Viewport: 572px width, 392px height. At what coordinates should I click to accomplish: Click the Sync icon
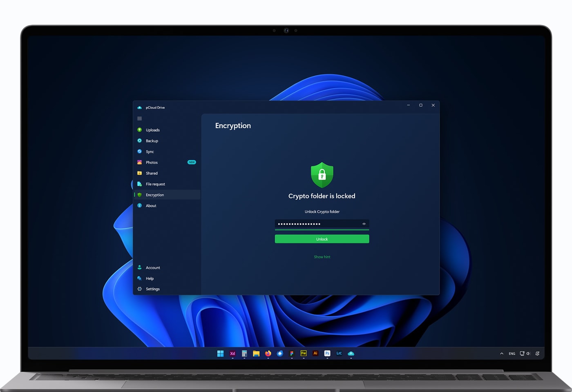(x=140, y=151)
